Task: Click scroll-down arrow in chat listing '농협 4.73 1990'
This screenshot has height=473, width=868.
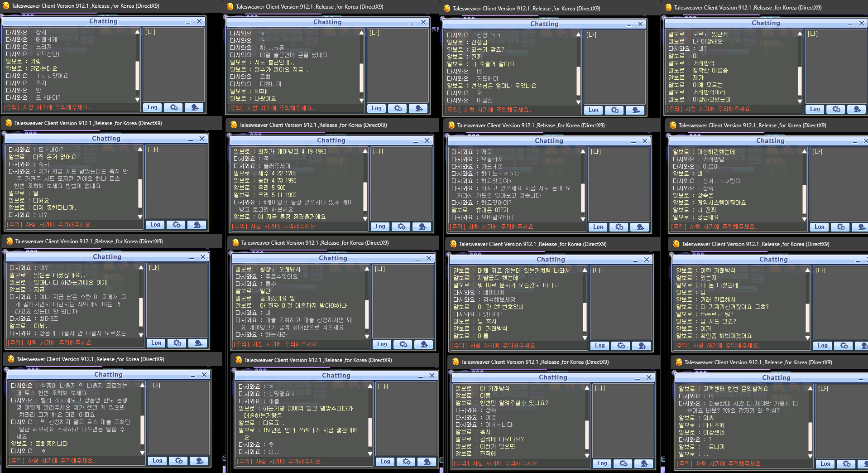Action: point(365,218)
